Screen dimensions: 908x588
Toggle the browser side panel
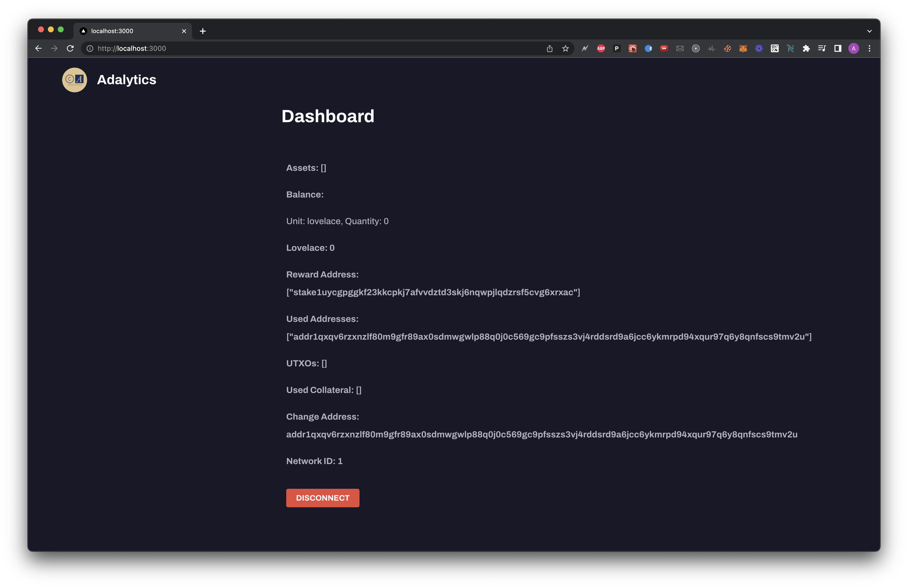(838, 48)
